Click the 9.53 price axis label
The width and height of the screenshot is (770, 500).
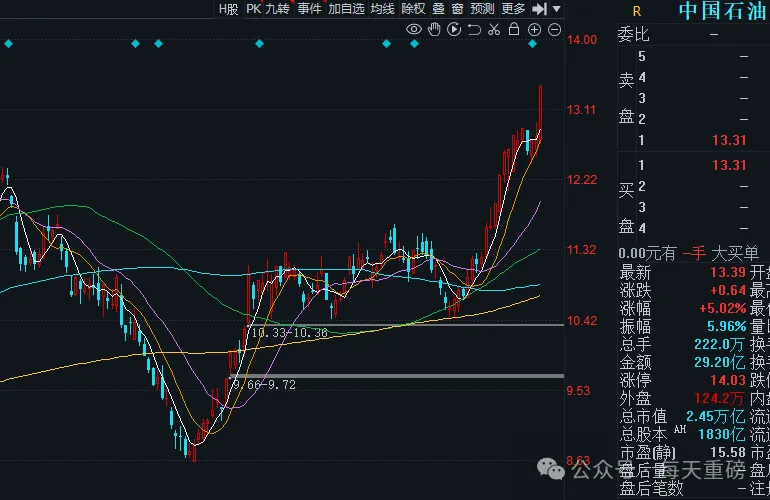coord(578,391)
